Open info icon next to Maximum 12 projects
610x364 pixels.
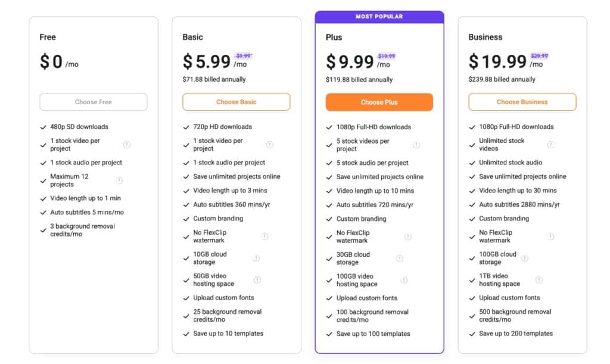click(x=119, y=181)
